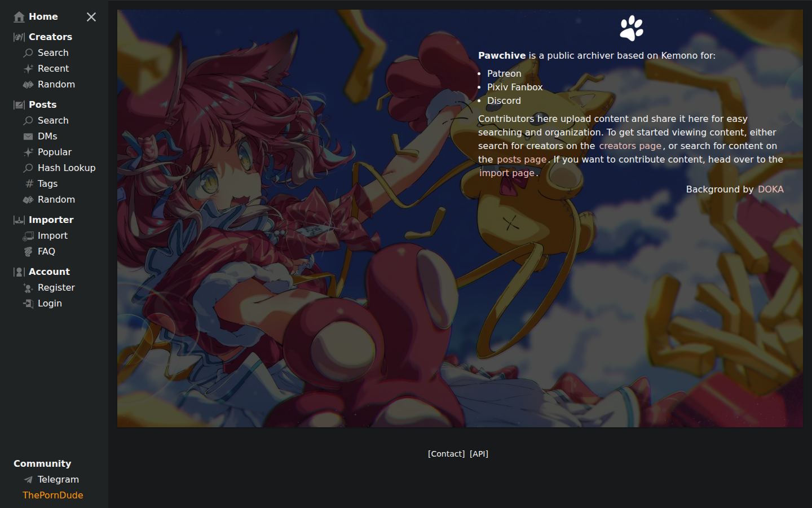This screenshot has width=812, height=508.
Task: Go to Home in the sidebar
Action: tap(43, 17)
